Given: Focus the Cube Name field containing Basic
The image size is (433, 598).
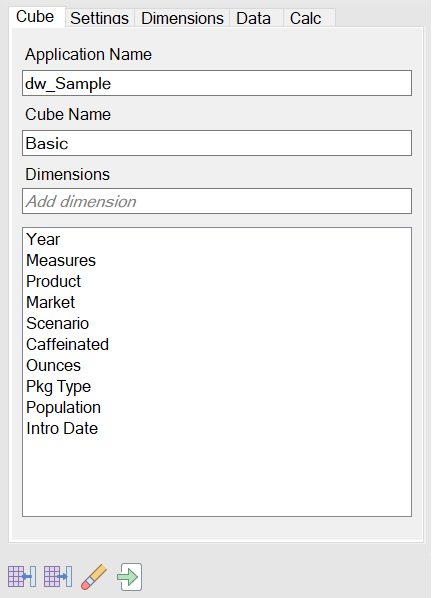Looking at the screenshot, I should coord(217,143).
